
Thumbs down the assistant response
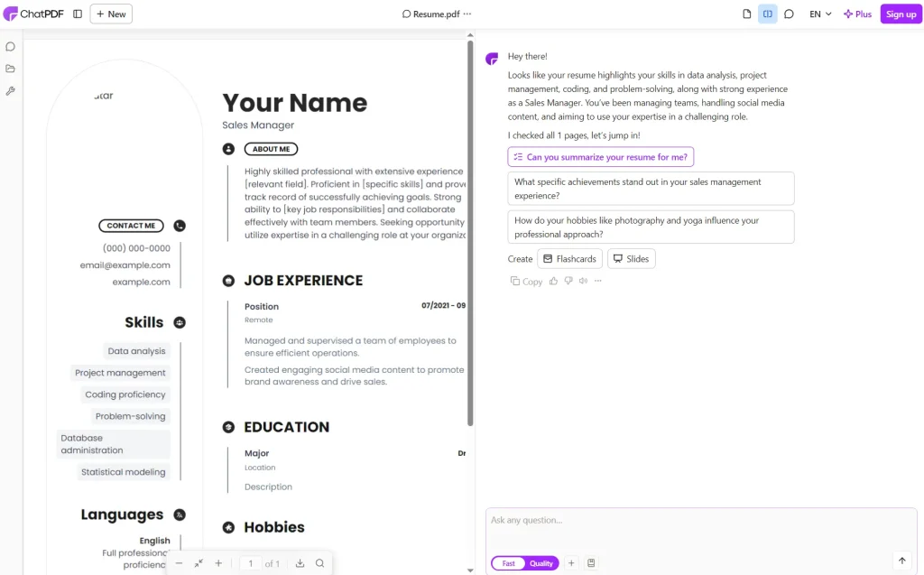568,281
